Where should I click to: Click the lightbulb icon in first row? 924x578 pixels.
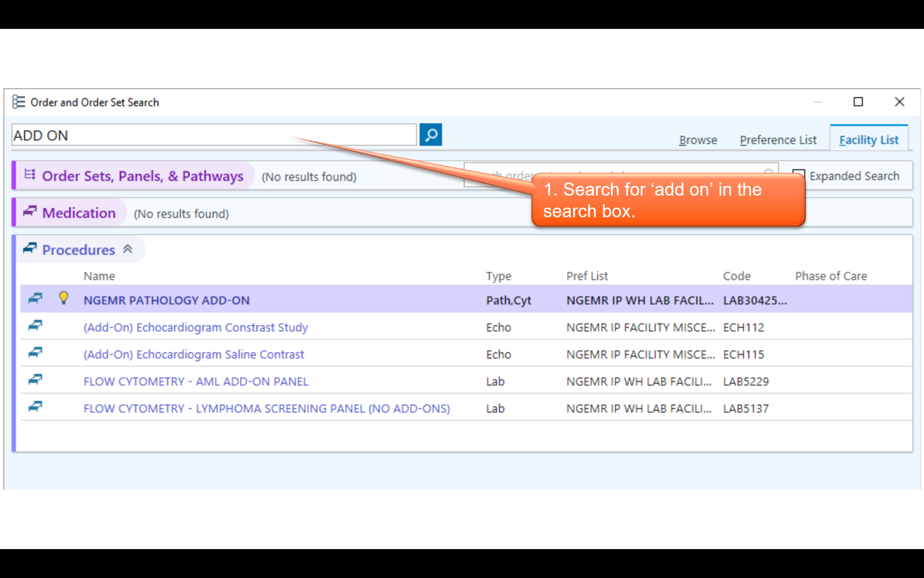coord(64,298)
